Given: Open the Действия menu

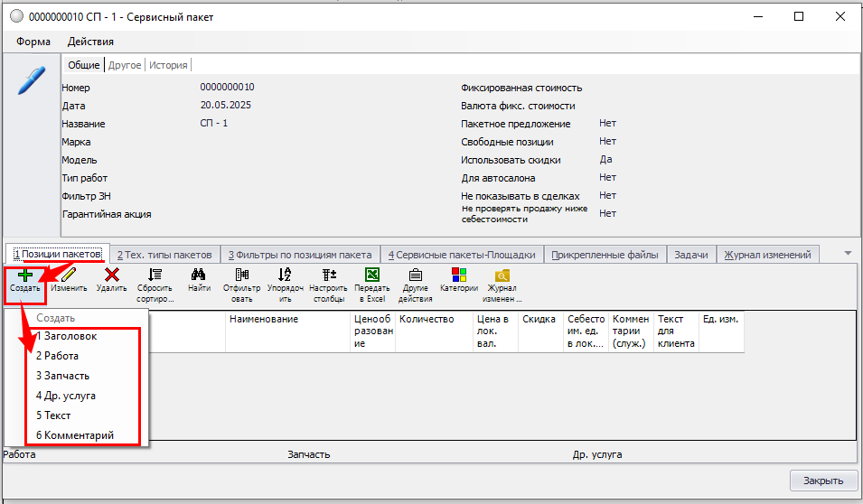Looking at the screenshot, I should 90,42.
